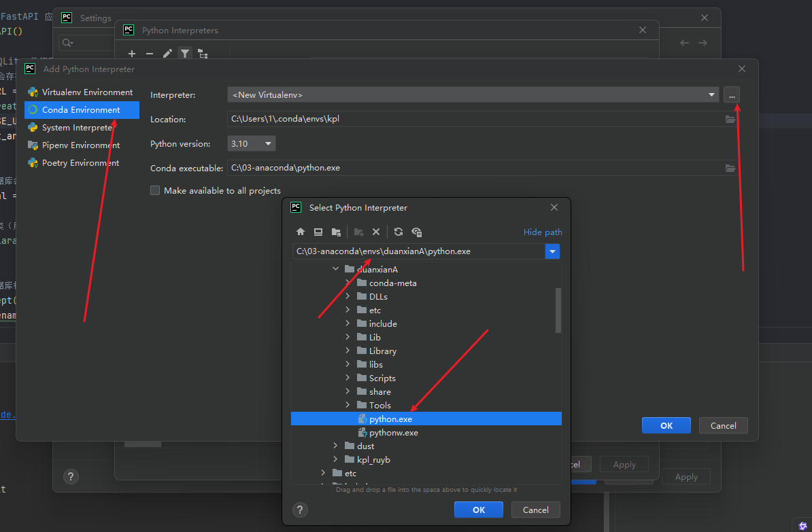This screenshot has width=812, height=532.
Task: Click the edit pencil in Python Interpreters
Action: (167, 54)
